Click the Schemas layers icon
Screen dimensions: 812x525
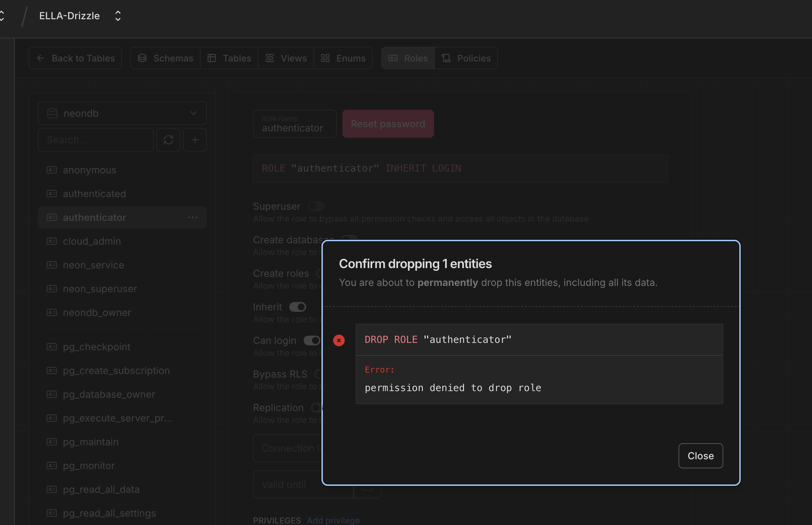click(x=142, y=58)
